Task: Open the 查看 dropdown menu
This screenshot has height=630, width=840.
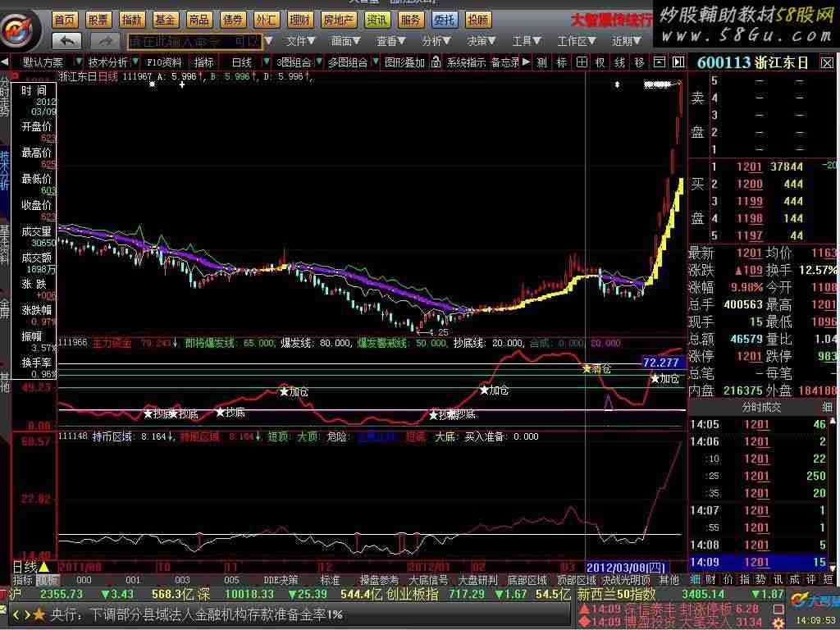Action: (390, 41)
